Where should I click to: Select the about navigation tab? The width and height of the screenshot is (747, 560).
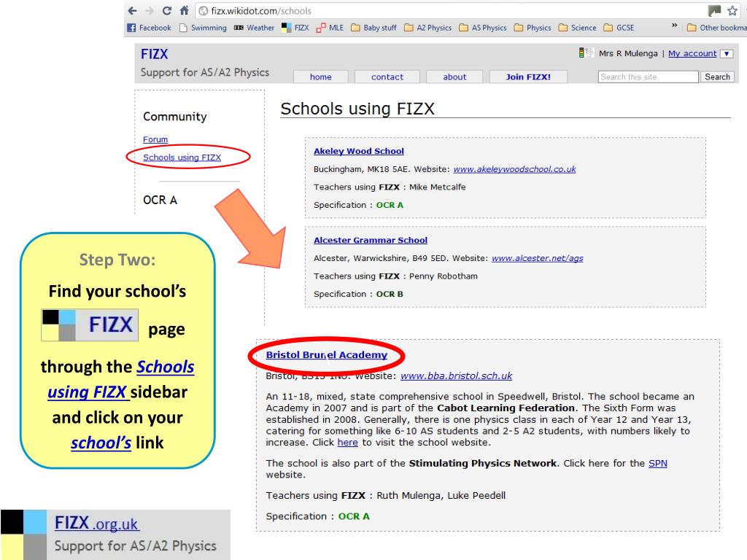[454, 77]
